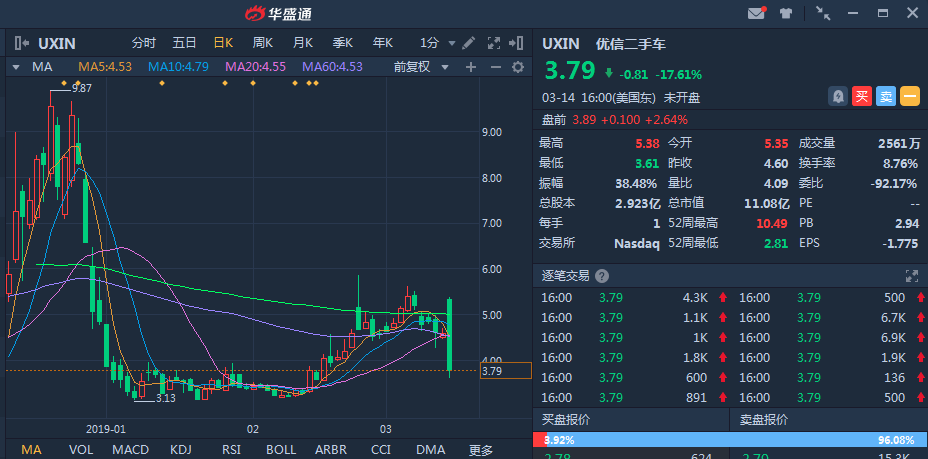
Task: Select the 周K weekly candlestick tab
Action: tap(262, 43)
